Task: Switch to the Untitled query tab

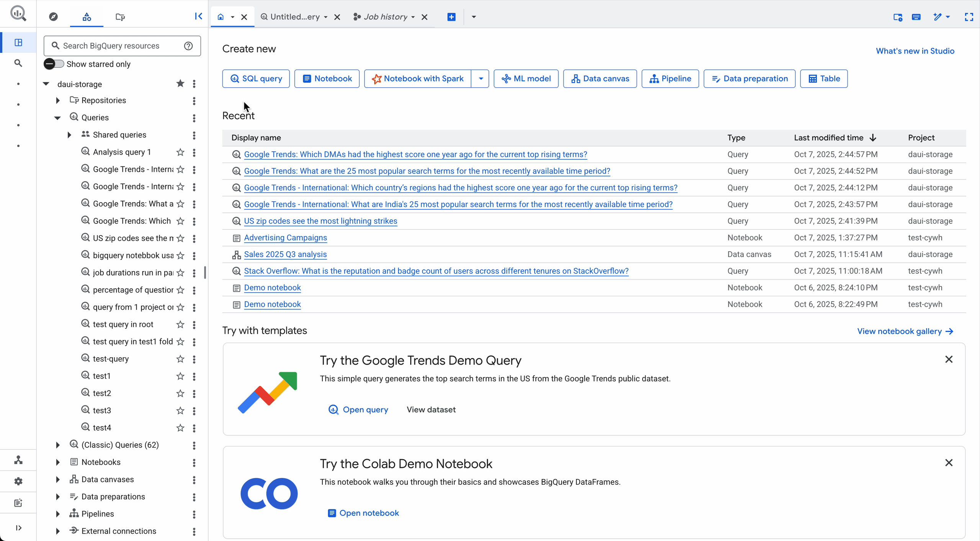Action: [x=294, y=17]
